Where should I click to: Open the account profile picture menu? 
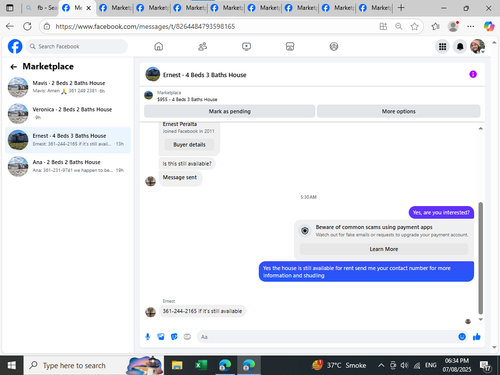pos(477,46)
